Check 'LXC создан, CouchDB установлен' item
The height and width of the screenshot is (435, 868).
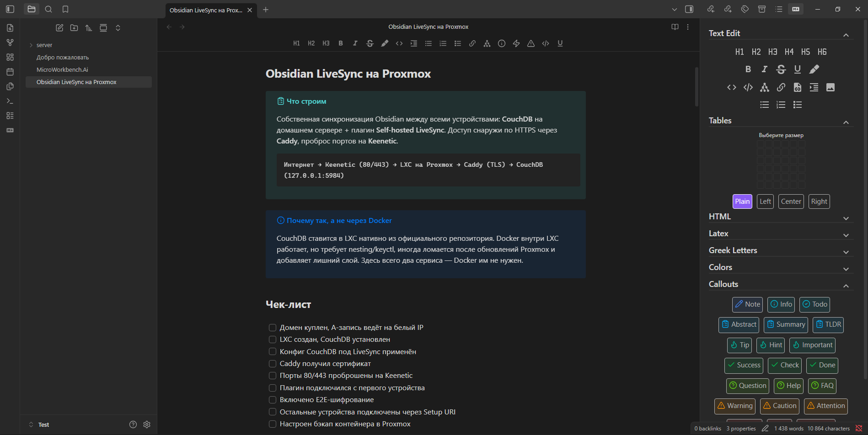coord(273,340)
